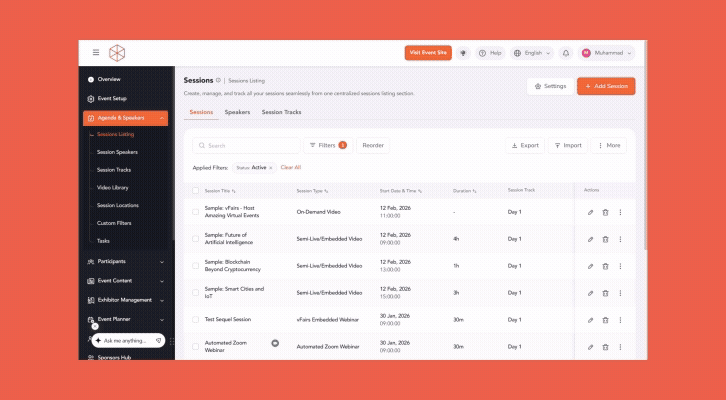726x400 pixels.
Task: Click the vFairs cube logo
Action: 119,53
